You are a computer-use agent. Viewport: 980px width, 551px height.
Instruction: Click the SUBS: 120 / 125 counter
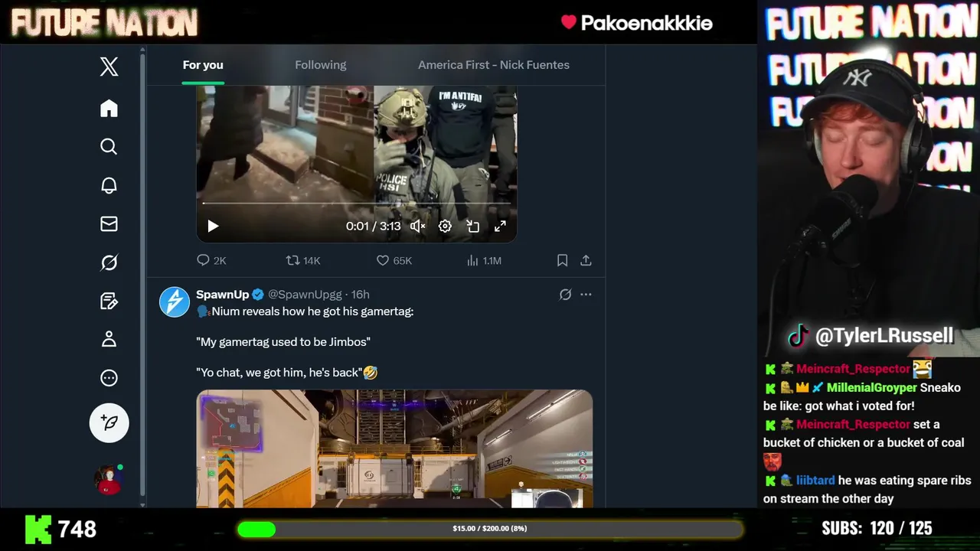tap(877, 528)
